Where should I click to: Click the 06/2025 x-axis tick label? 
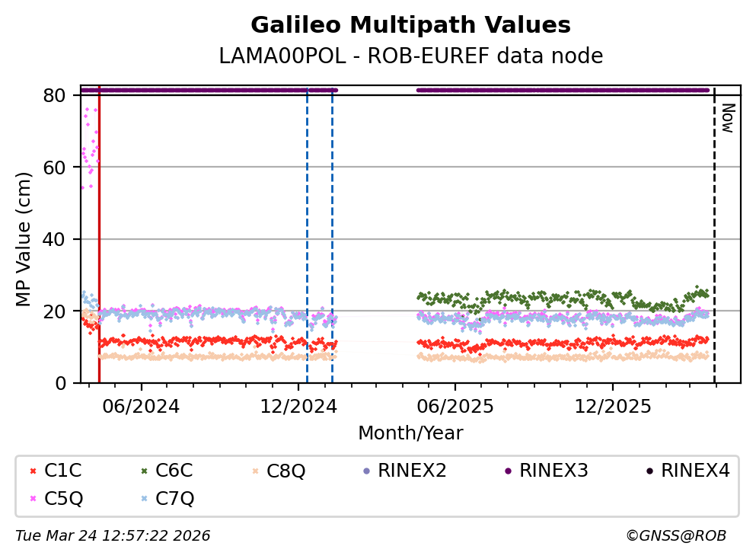[455, 407]
